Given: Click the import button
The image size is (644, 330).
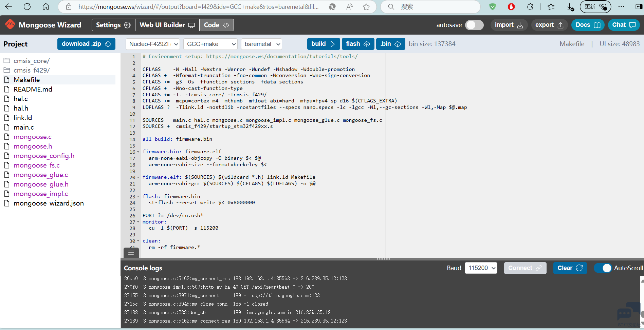Looking at the screenshot, I should [x=509, y=25].
